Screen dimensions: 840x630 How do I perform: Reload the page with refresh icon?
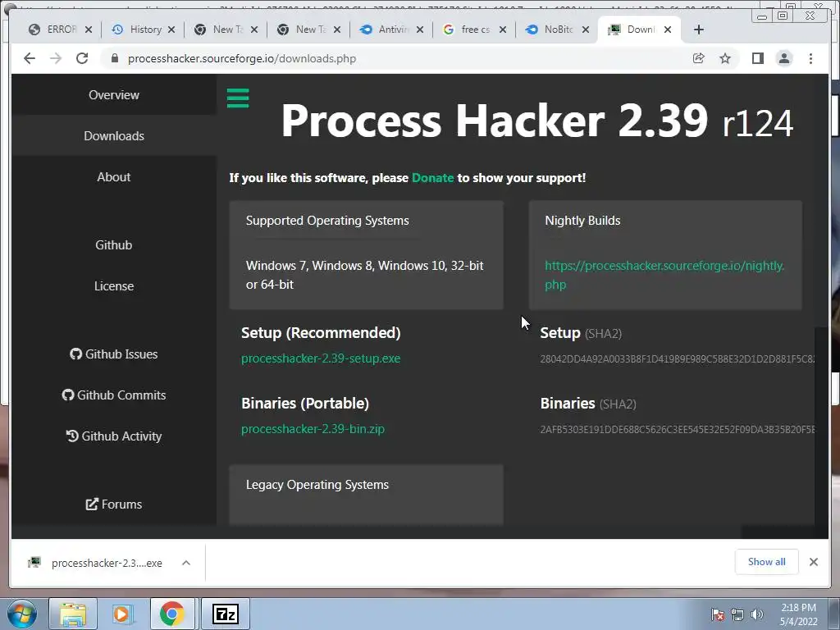point(82,58)
